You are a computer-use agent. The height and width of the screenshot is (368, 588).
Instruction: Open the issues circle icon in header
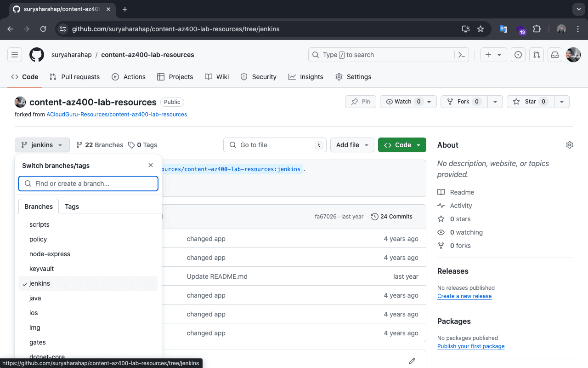(518, 55)
